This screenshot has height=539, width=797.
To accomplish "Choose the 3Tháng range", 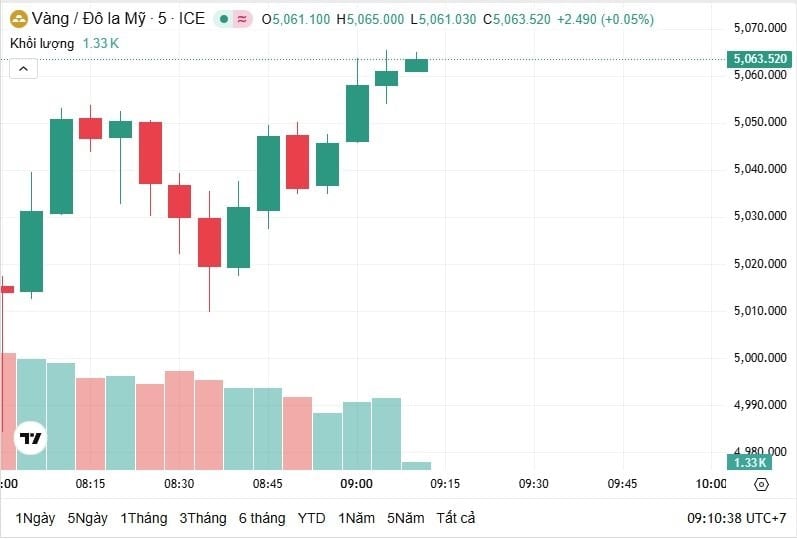I will coord(203,518).
